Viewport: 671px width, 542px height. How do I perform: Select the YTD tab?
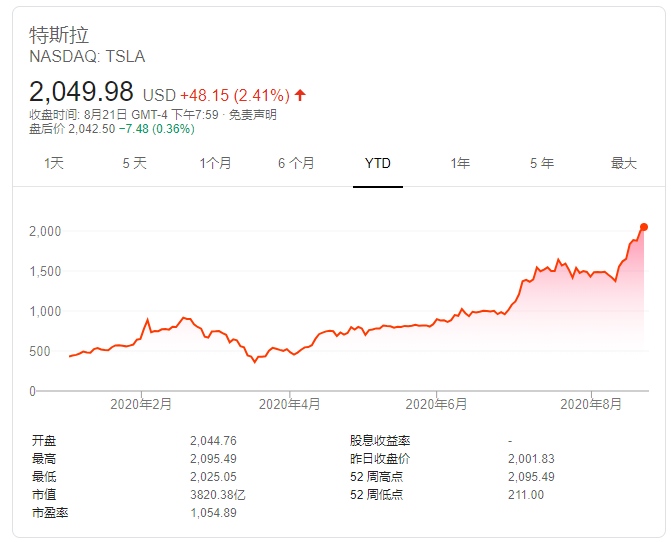click(x=378, y=163)
